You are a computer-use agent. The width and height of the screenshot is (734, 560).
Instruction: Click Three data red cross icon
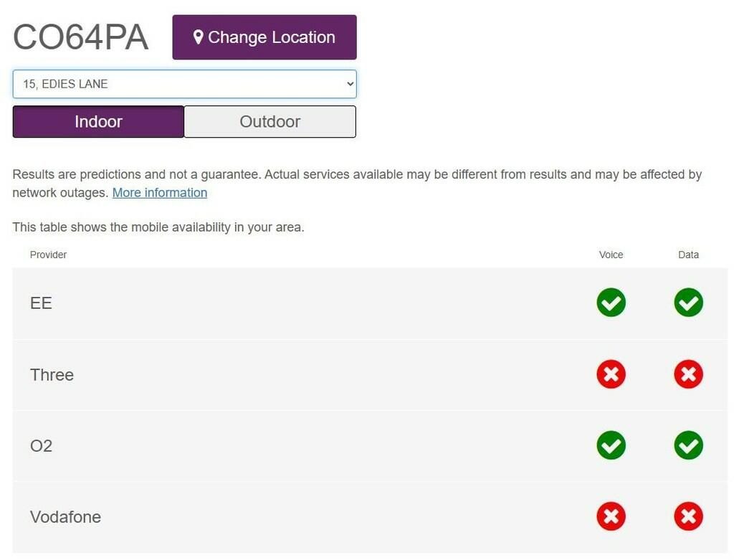coord(688,374)
